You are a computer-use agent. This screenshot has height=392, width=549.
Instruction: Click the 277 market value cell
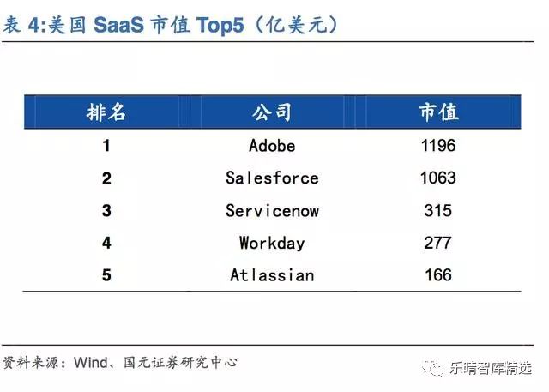pos(438,243)
